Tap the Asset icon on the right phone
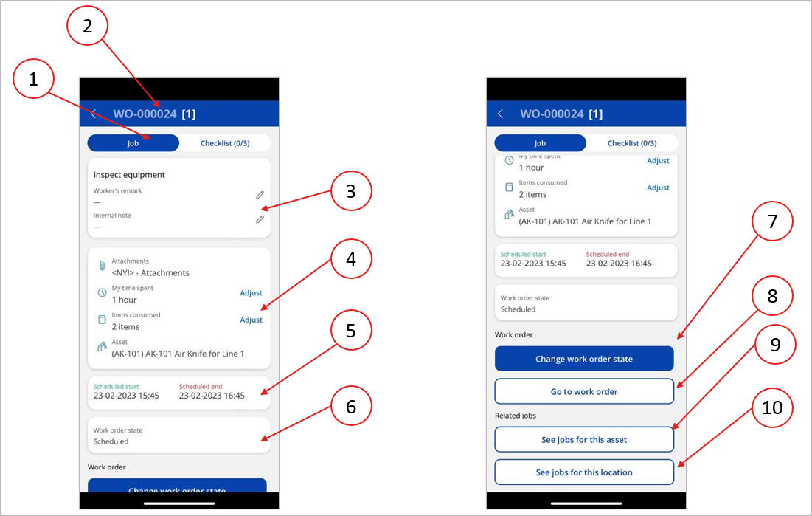Viewport: 812px width, 516px height. click(x=509, y=215)
